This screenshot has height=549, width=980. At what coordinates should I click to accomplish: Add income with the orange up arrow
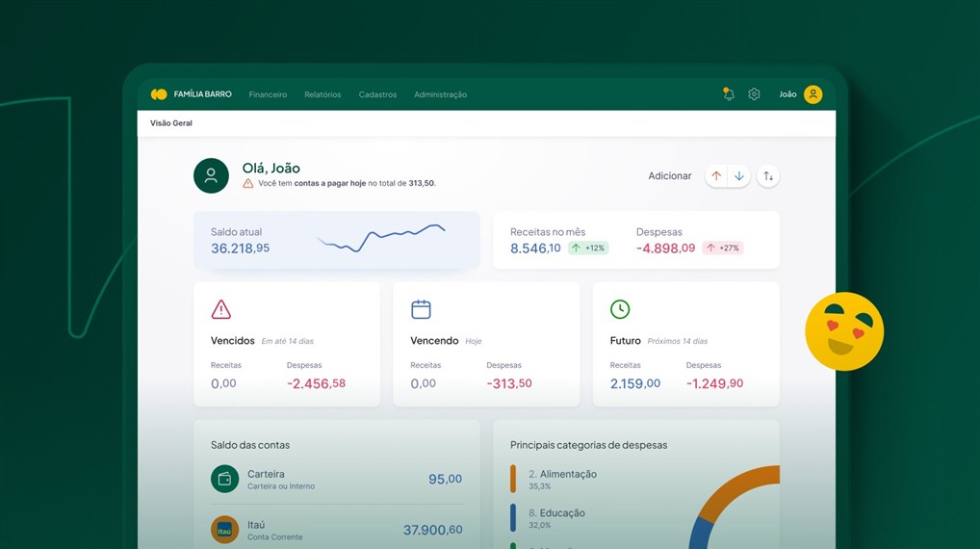[x=716, y=176]
